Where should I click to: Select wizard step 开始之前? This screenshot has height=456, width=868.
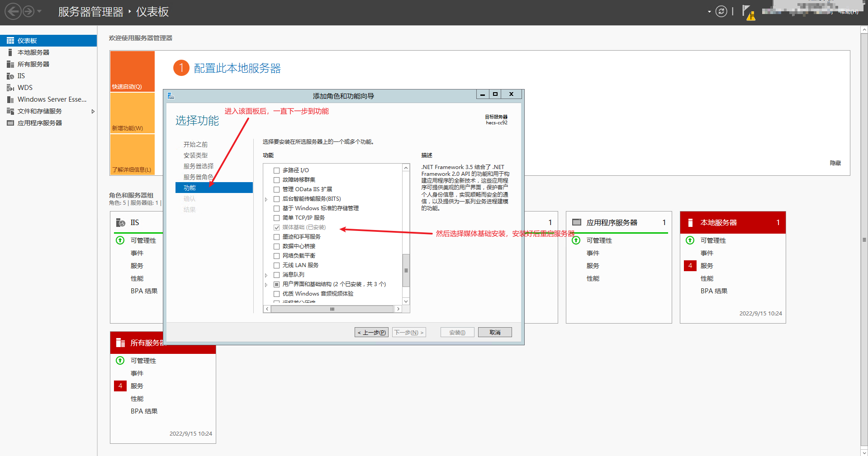(195, 145)
